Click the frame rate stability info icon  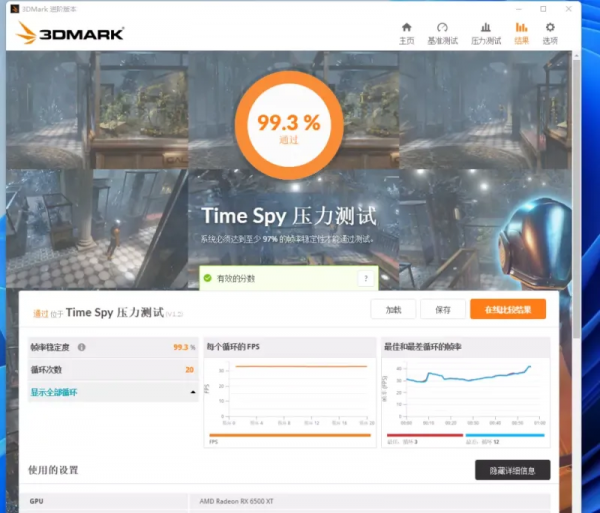point(82,347)
